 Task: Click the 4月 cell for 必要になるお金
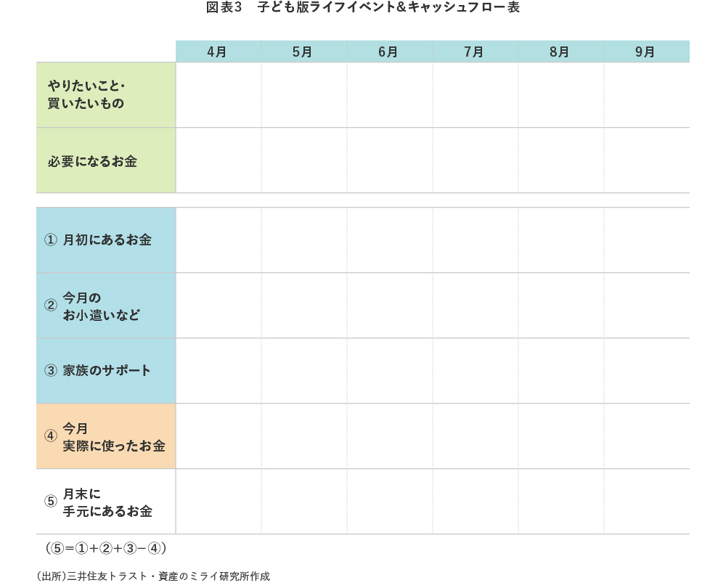pyautogui.click(x=217, y=160)
